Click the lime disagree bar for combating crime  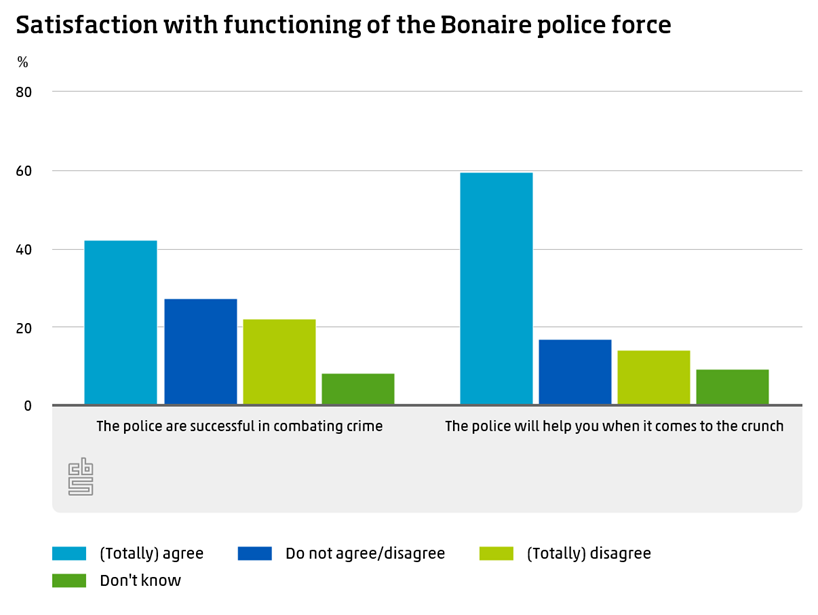point(279,362)
